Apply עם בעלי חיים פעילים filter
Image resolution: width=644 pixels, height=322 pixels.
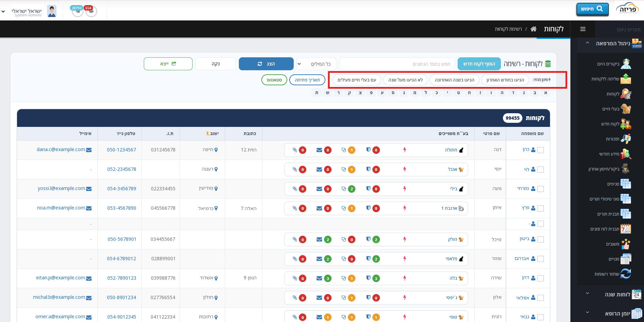[x=357, y=80]
